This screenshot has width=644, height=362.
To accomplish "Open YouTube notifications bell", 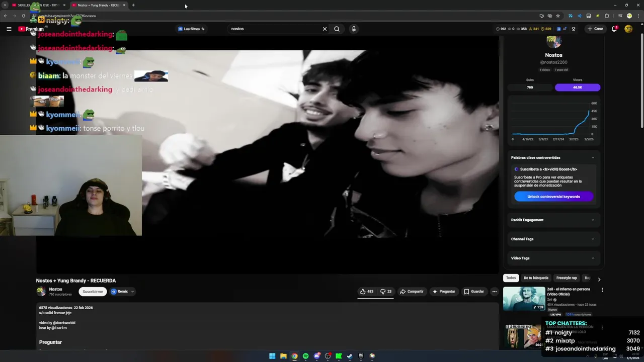I will coord(614,29).
